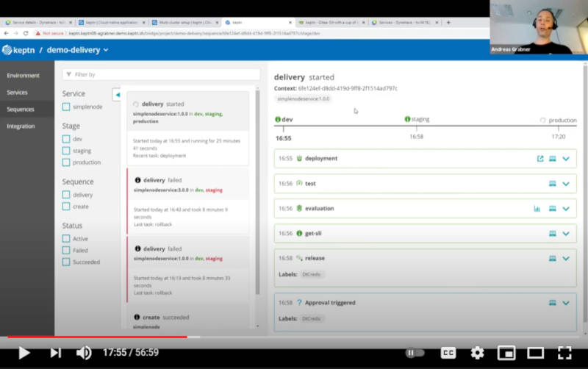
Task: Expand the release task row
Action: [566, 259]
